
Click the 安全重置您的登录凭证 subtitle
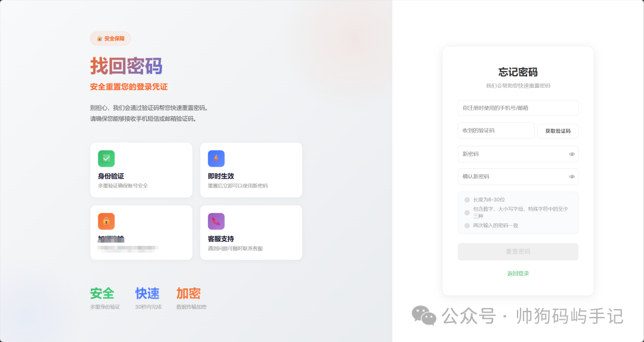pos(129,87)
